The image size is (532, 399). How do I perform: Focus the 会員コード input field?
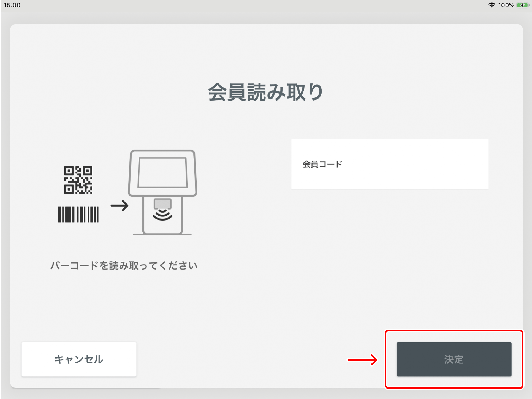pos(390,164)
